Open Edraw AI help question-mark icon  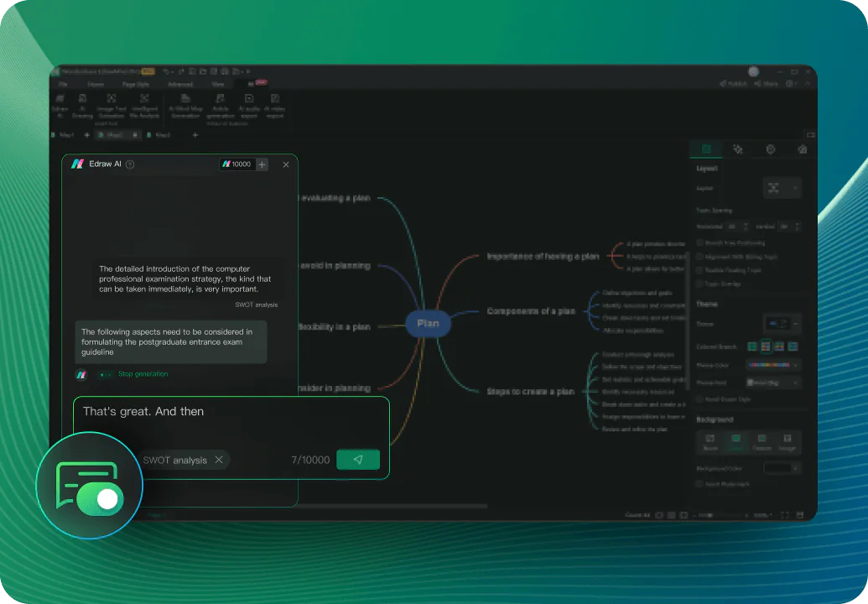click(130, 164)
